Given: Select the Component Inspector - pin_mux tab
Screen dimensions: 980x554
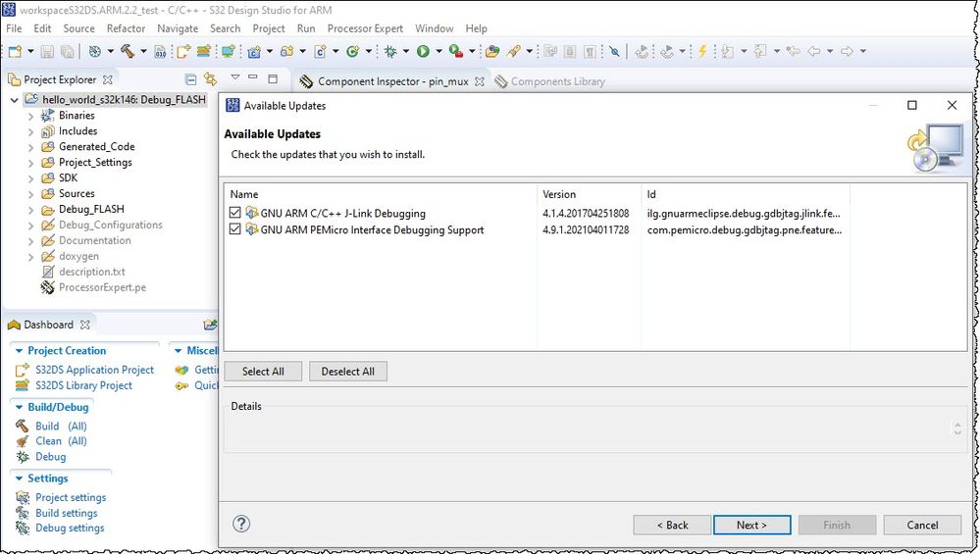Looking at the screenshot, I should 392,81.
